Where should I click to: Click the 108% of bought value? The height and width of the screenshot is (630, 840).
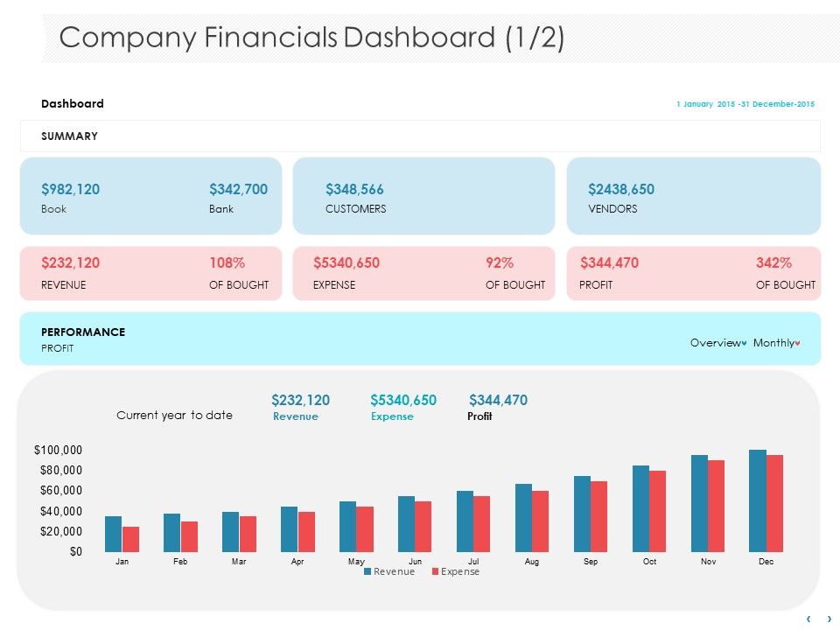pos(227,263)
